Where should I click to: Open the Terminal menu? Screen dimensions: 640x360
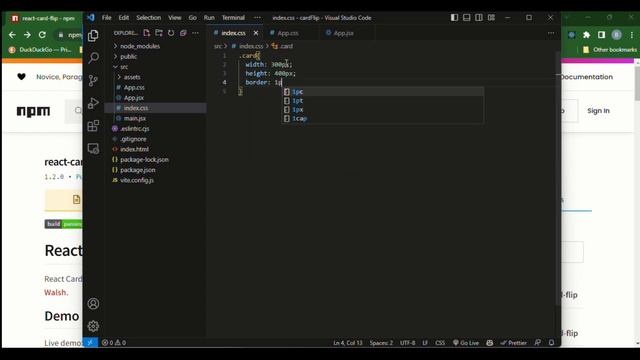(x=233, y=18)
